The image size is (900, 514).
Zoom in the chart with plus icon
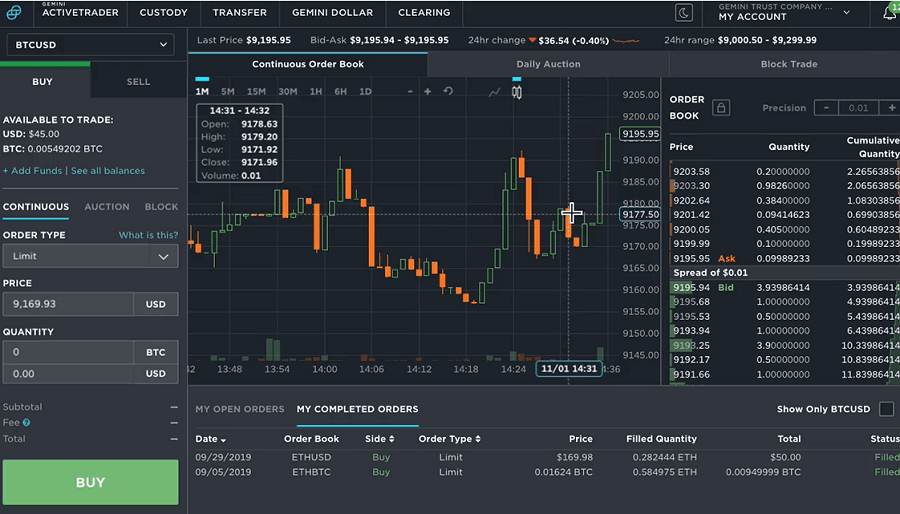(x=428, y=91)
